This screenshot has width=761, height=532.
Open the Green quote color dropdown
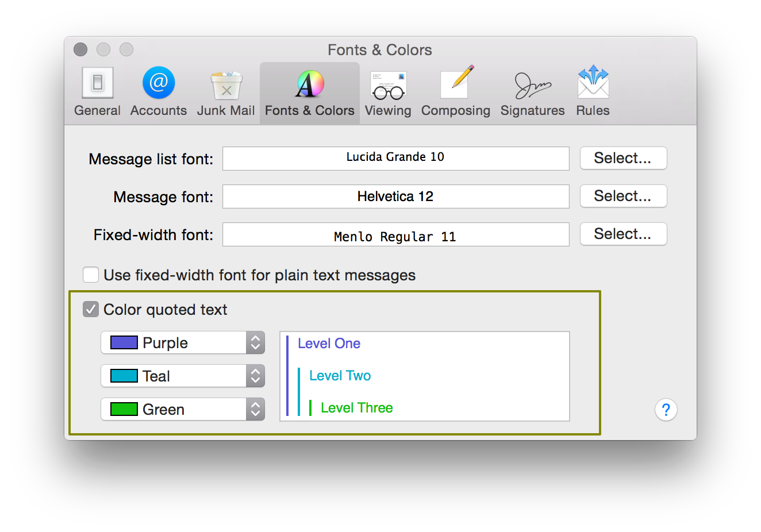(x=183, y=409)
